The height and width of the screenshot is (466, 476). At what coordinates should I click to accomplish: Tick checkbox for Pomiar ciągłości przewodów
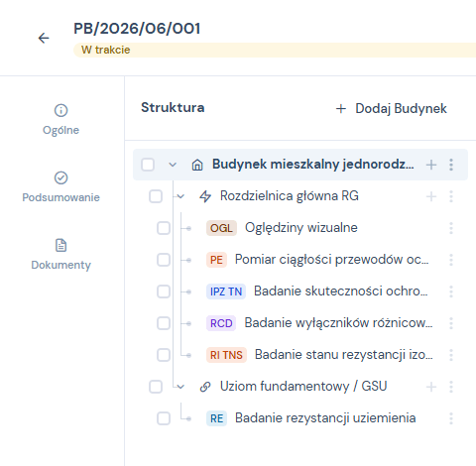point(164,260)
